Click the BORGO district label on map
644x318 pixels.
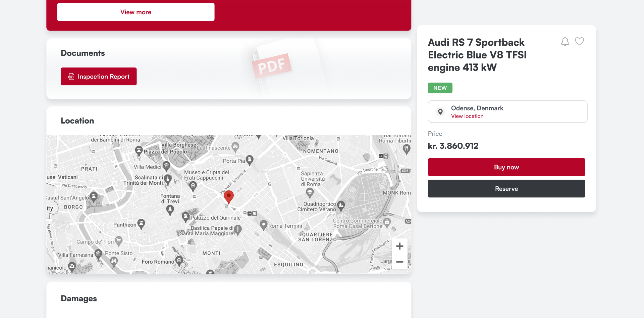tap(73, 207)
